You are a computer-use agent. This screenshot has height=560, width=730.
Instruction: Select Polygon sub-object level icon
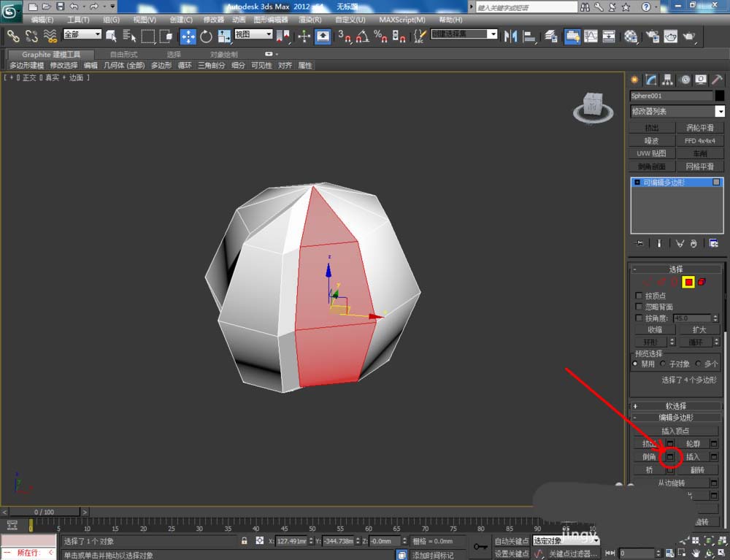pos(688,282)
